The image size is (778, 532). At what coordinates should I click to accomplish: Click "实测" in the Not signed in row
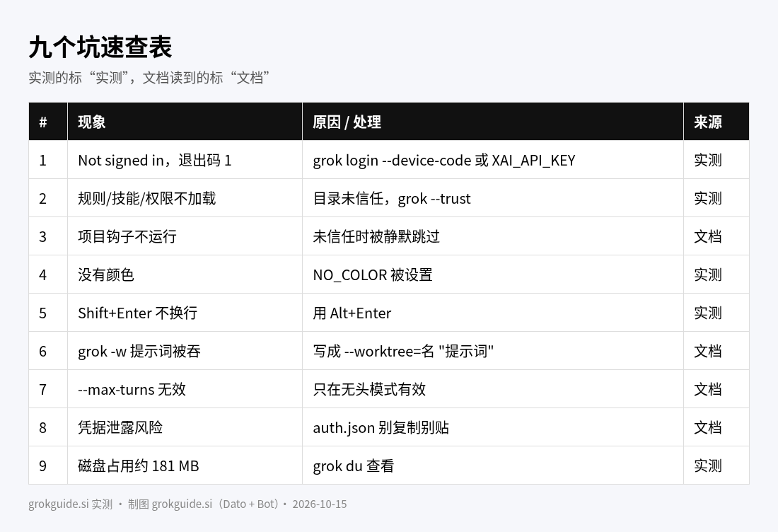coord(716,160)
